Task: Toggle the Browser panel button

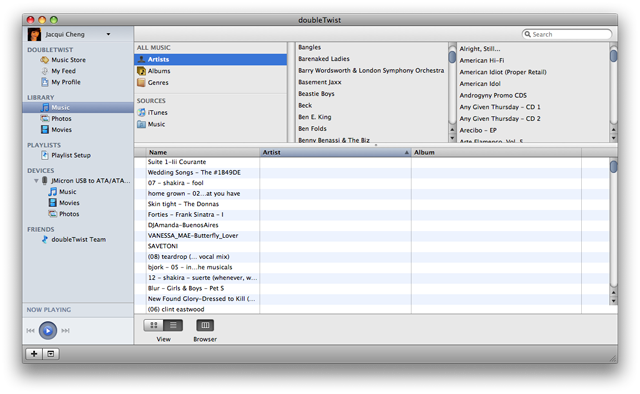Action: [205, 325]
